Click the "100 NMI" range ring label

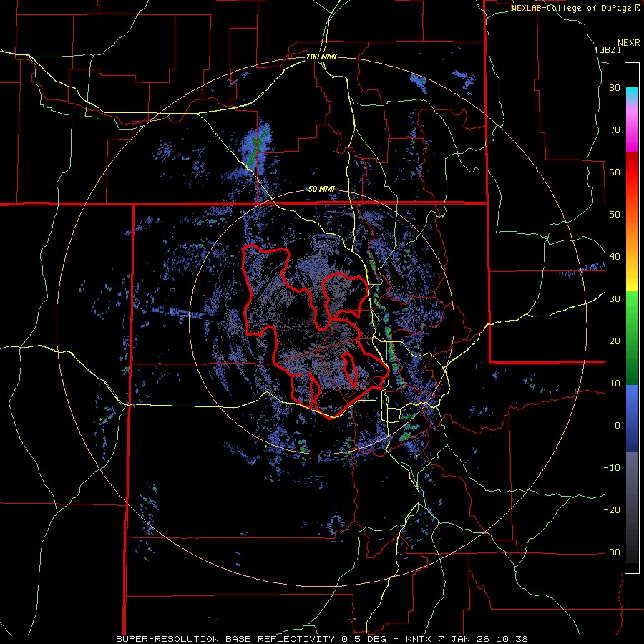click(321, 57)
